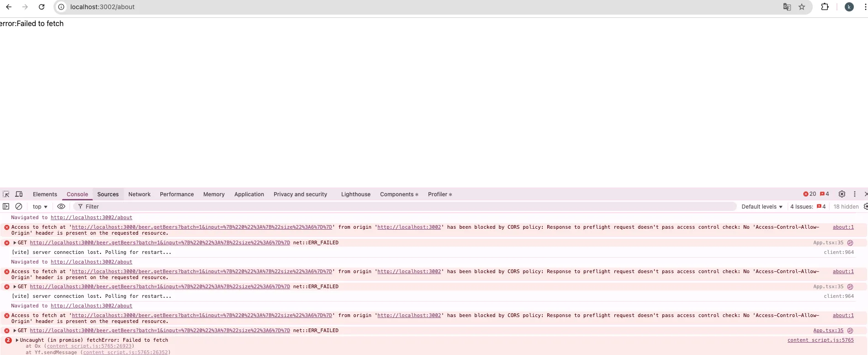The height and width of the screenshot is (355, 868).
Task: Open the beer.getBeers URL in the first CORS error
Action: pos(202,227)
